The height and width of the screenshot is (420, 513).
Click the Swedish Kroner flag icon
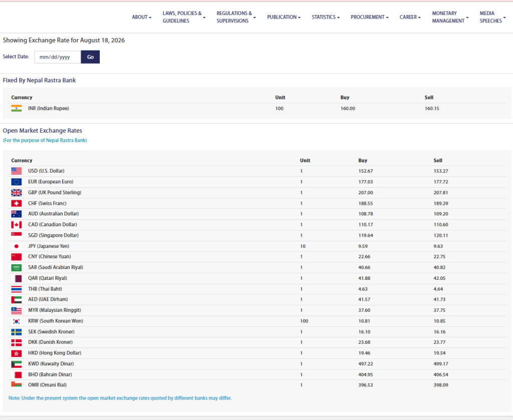click(x=17, y=332)
